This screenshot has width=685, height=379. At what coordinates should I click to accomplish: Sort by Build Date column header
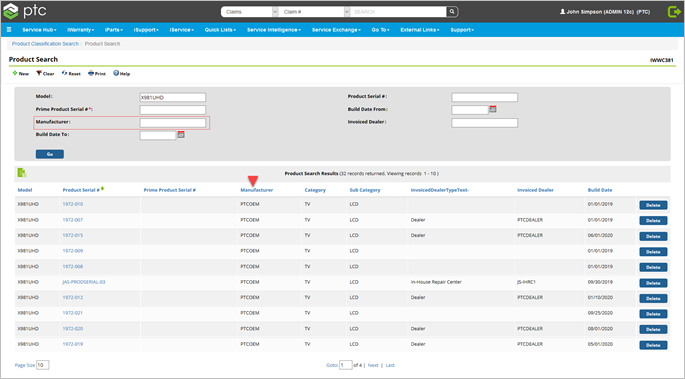[x=600, y=190]
